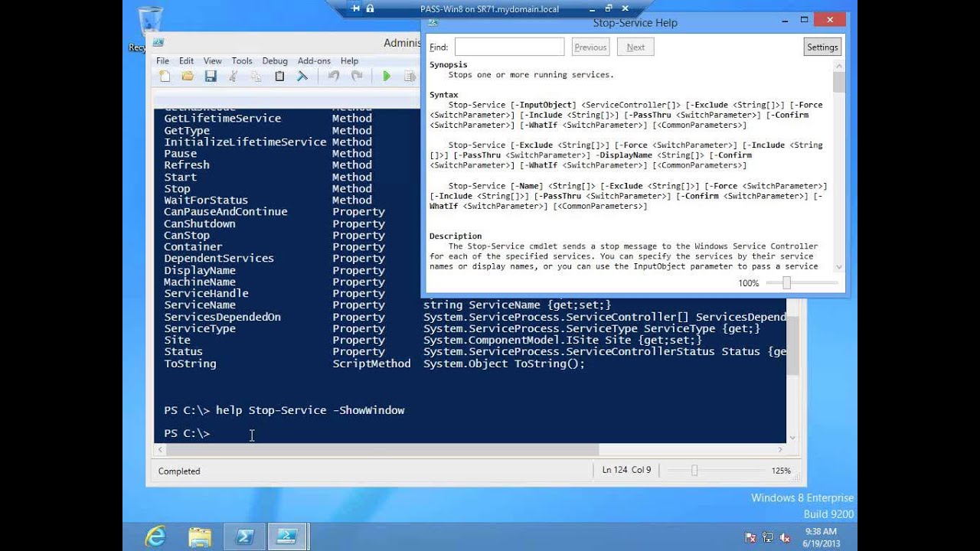Click 'InitializeLifetimeService' in console output
980x551 pixels.
tap(245, 142)
